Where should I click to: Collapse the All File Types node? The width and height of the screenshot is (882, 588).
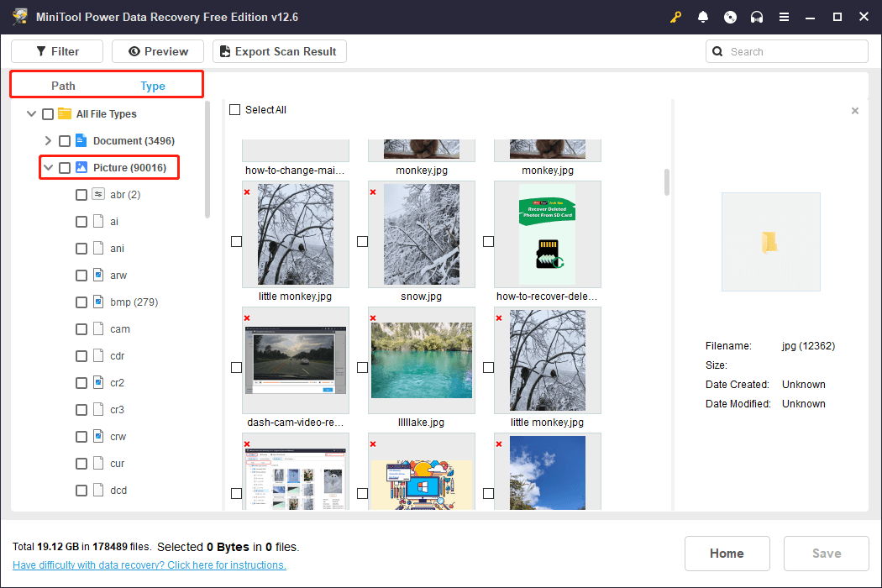pos(31,113)
